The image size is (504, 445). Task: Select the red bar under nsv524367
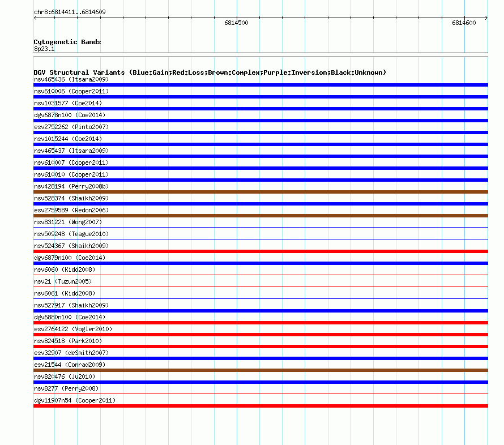click(x=260, y=251)
